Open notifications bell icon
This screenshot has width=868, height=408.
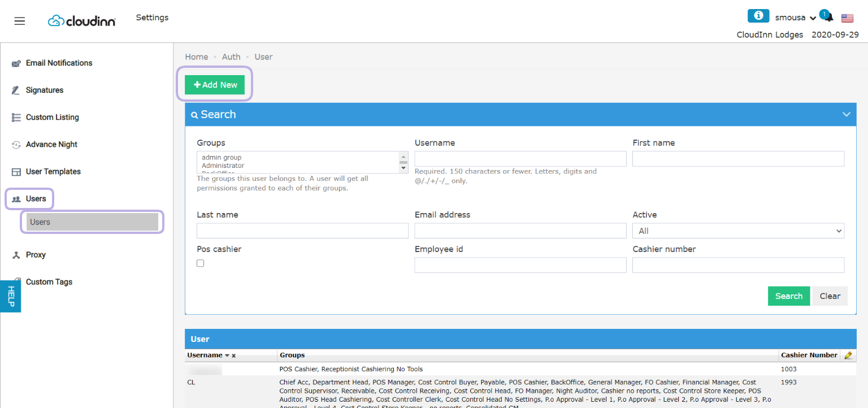point(828,18)
